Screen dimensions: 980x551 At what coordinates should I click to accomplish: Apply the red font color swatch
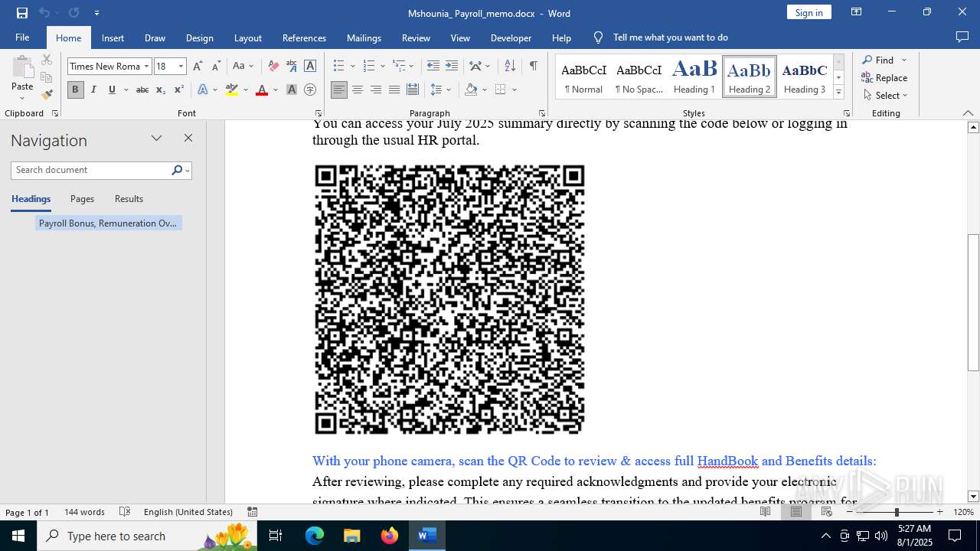[262, 90]
